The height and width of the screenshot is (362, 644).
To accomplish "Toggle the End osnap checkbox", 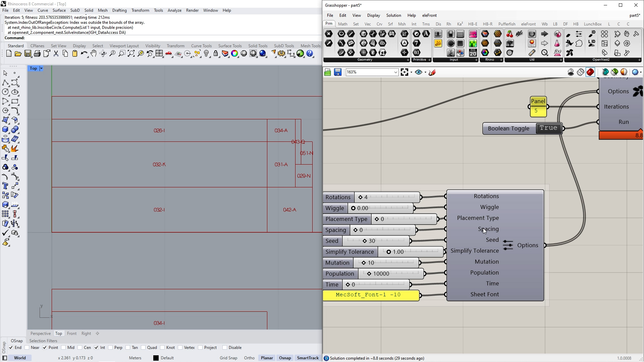I will (x=11, y=348).
